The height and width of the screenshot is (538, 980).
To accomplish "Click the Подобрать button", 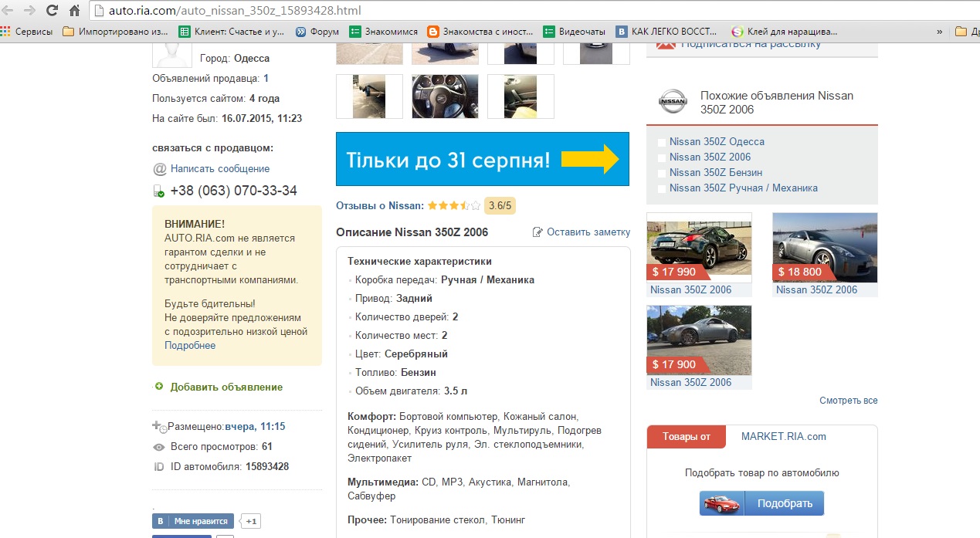I will click(785, 503).
